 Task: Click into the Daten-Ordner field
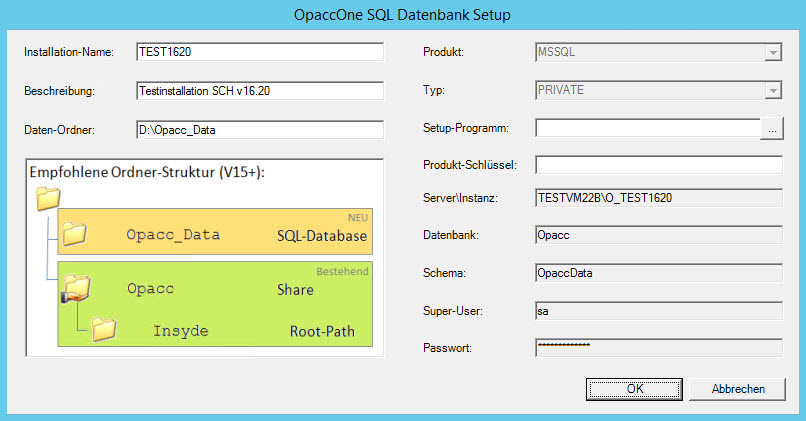tap(260, 130)
